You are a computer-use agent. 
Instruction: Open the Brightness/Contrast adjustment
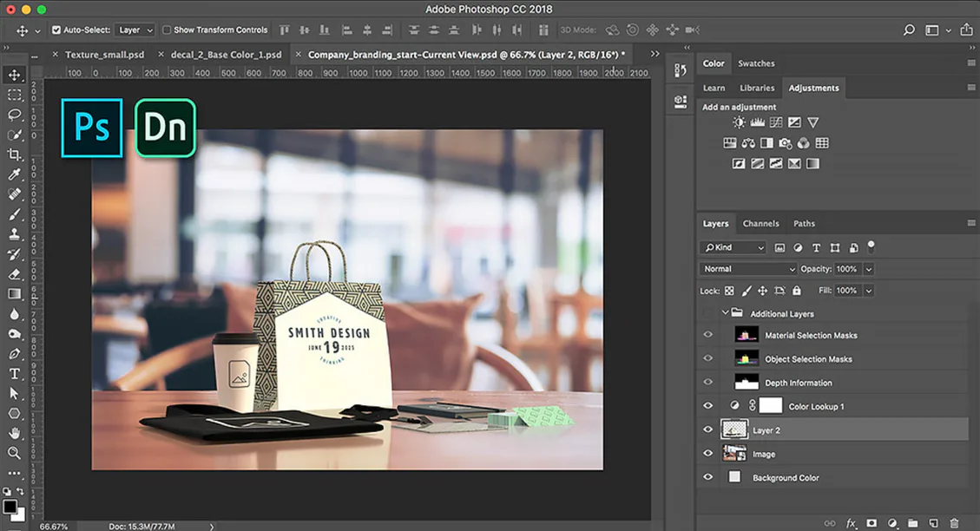(739, 121)
